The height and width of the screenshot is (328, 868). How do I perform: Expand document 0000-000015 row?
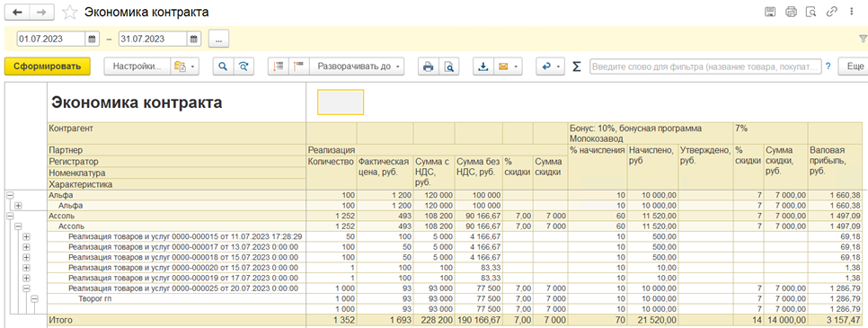pos(26,236)
